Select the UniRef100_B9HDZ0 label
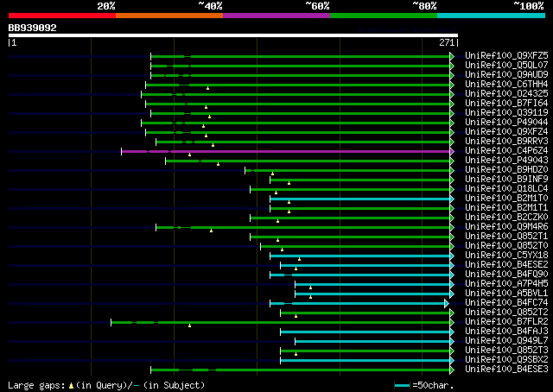 coord(506,169)
